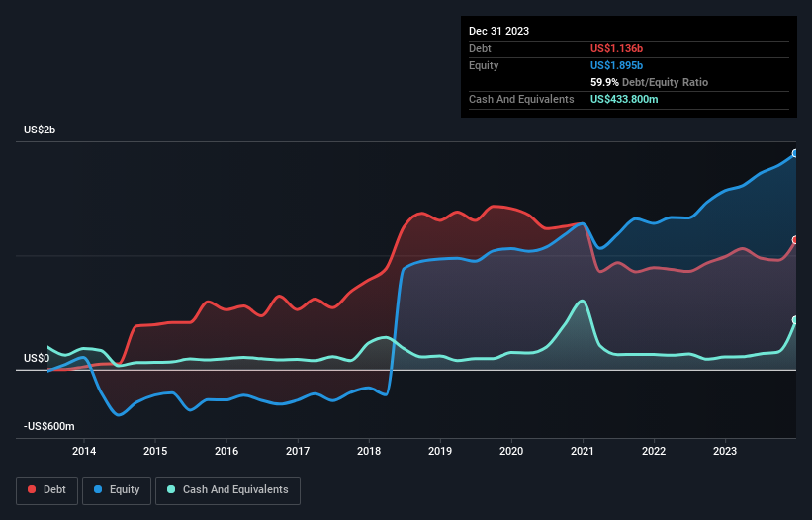812x520 pixels.
Task: Click the red Debt endpoint marker
Action: pyautogui.click(x=795, y=240)
